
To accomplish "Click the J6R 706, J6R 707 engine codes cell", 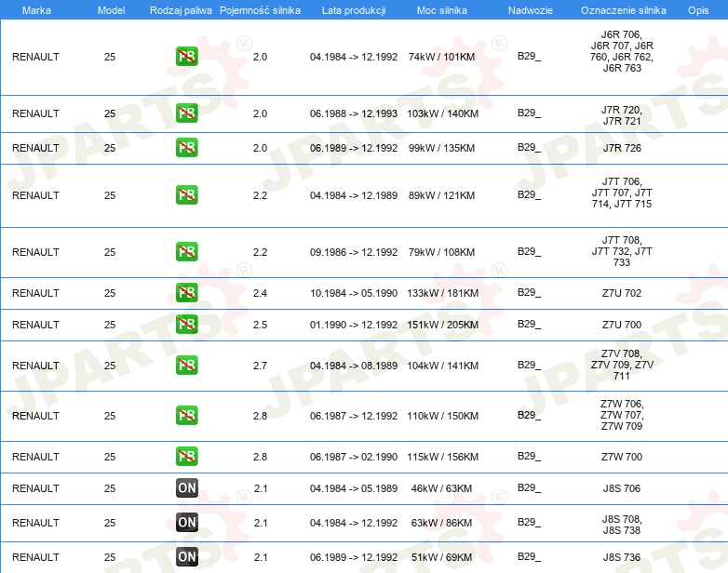I will click(622, 51).
